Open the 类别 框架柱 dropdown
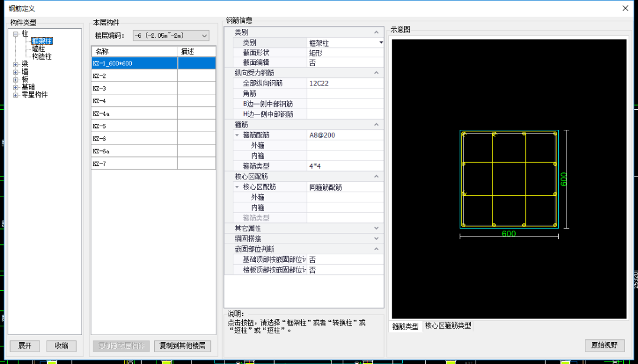This screenshot has height=364, width=638. coord(380,42)
